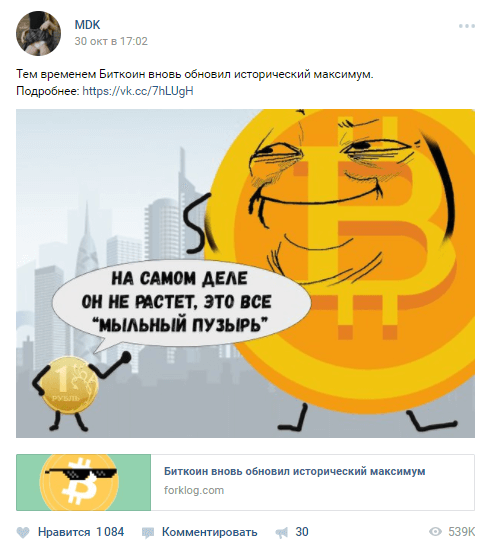This screenshot has width=490, height=549.
Task: Click the Комментировать button
Action: [x=209, y=532]
